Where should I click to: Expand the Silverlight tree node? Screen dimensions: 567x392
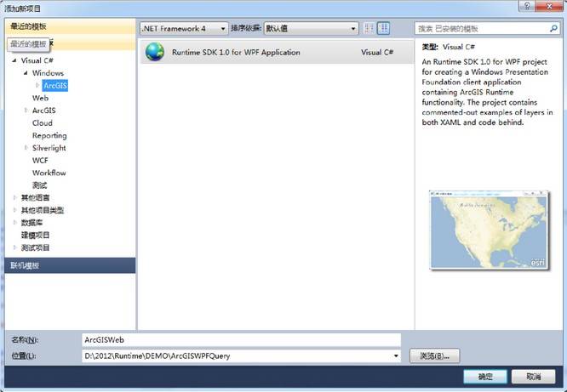tap(26, 148)
